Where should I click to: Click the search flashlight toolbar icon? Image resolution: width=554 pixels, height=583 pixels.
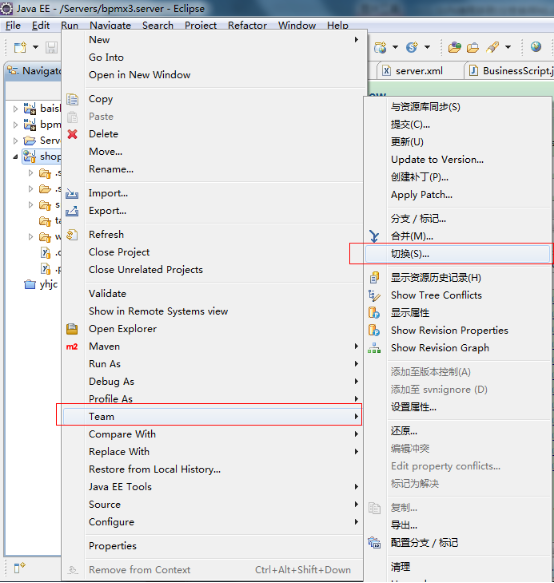click(x=493, y=47)
